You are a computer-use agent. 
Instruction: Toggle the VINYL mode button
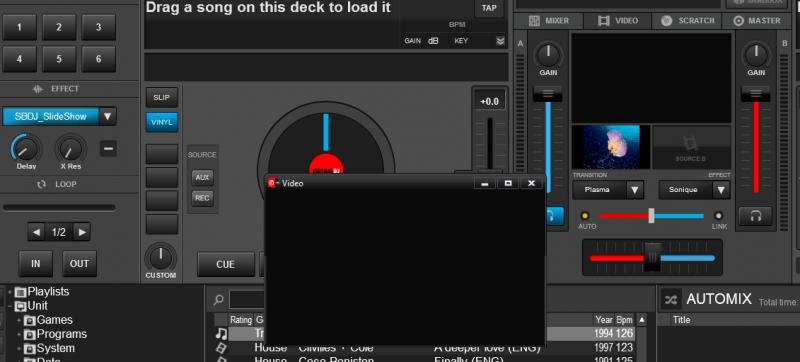coord(162,122)
